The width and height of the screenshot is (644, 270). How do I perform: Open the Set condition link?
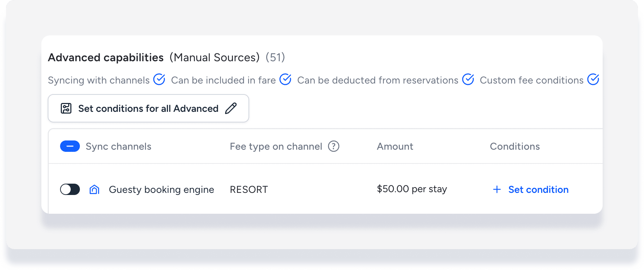(538, 190)
